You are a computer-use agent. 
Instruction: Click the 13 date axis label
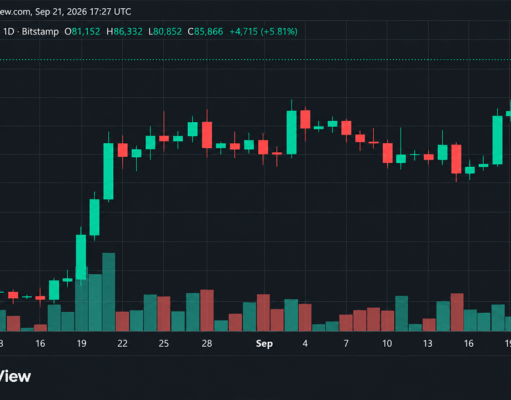(428, 343)
